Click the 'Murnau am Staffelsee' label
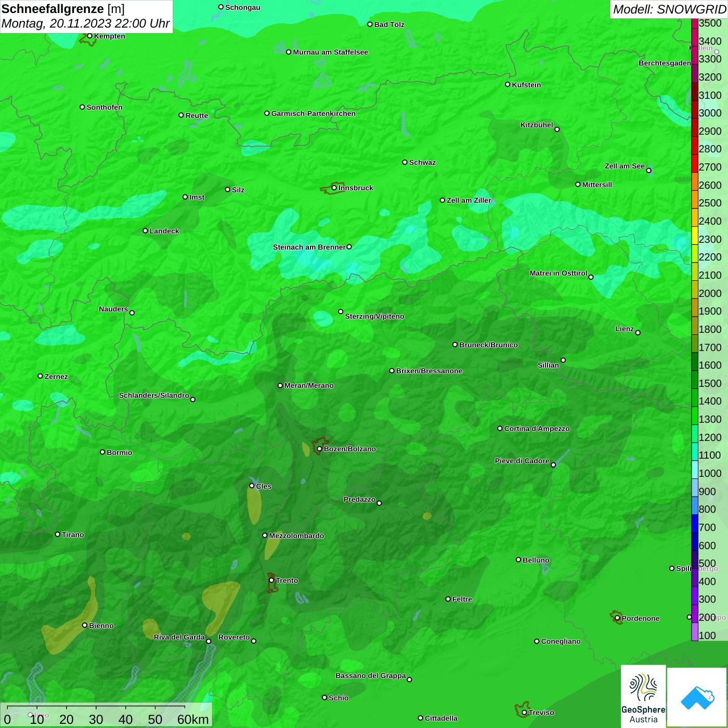This screenshot has width=728, height=728. point(330,52)
